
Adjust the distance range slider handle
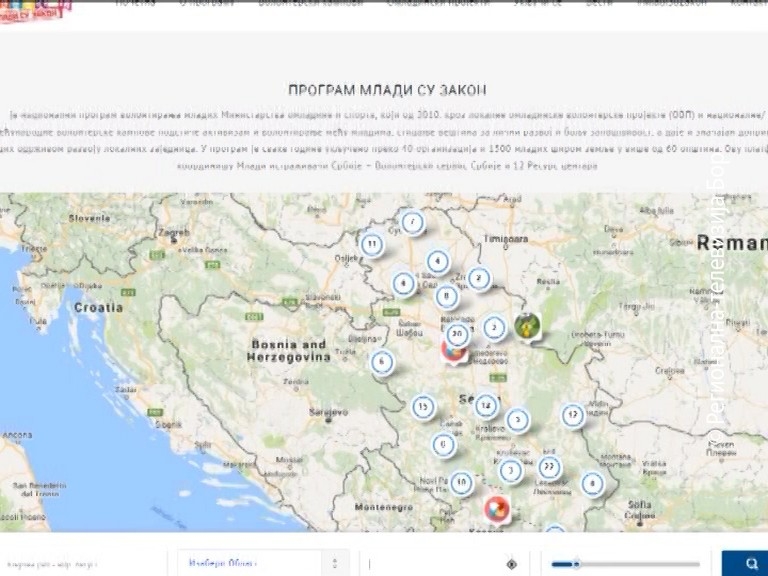576,564
